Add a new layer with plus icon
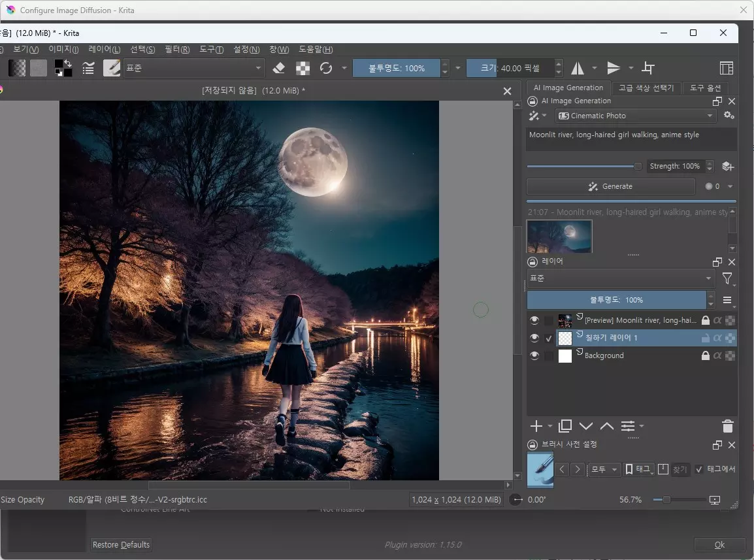754x560 pixels. point(536,426)
